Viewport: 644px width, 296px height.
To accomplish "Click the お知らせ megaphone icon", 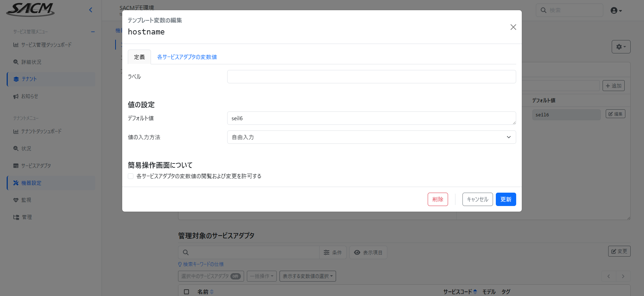I will tap(16, 96).
